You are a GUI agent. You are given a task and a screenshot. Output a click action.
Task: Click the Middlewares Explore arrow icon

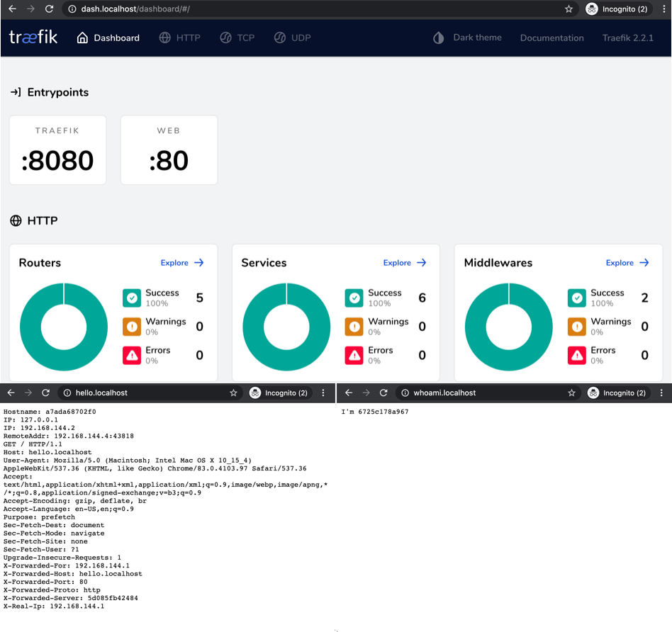(x=644, y=263)
